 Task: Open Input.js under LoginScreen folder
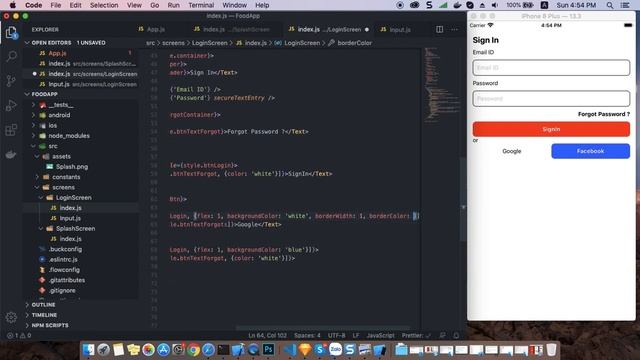click(x=70, y=218)
